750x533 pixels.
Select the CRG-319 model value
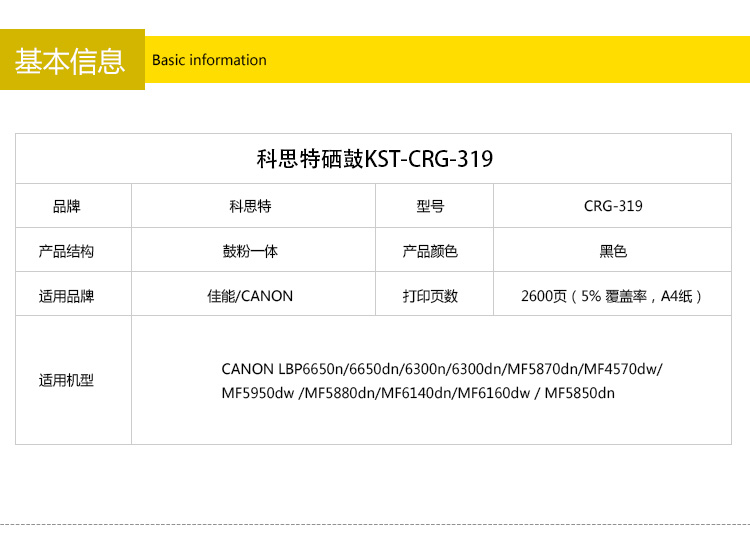tap(613, 207)
